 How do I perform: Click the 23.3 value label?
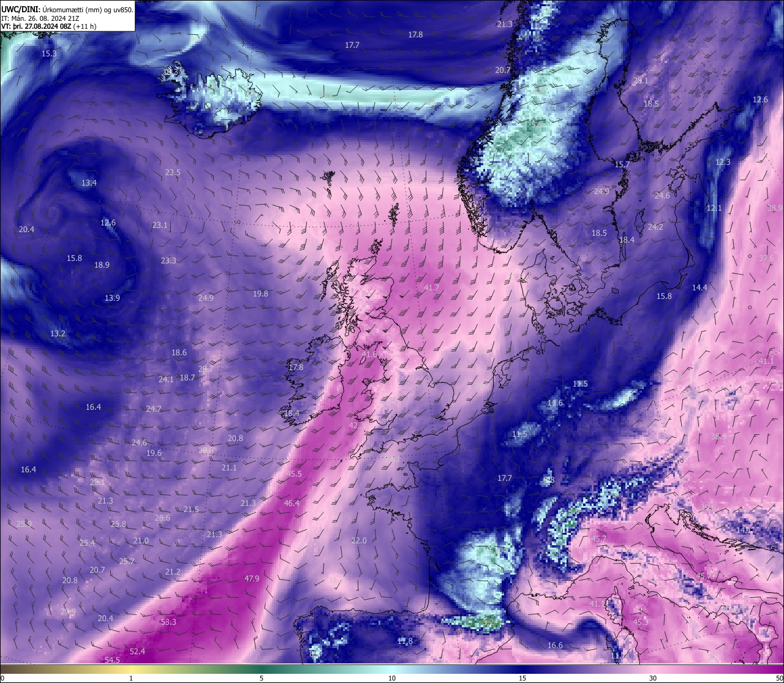click(x=168, y=261)
